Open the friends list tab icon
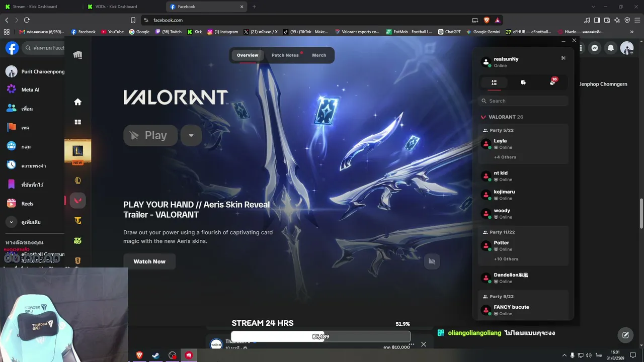This screenshot has width=644, height=362. [494, 82]
